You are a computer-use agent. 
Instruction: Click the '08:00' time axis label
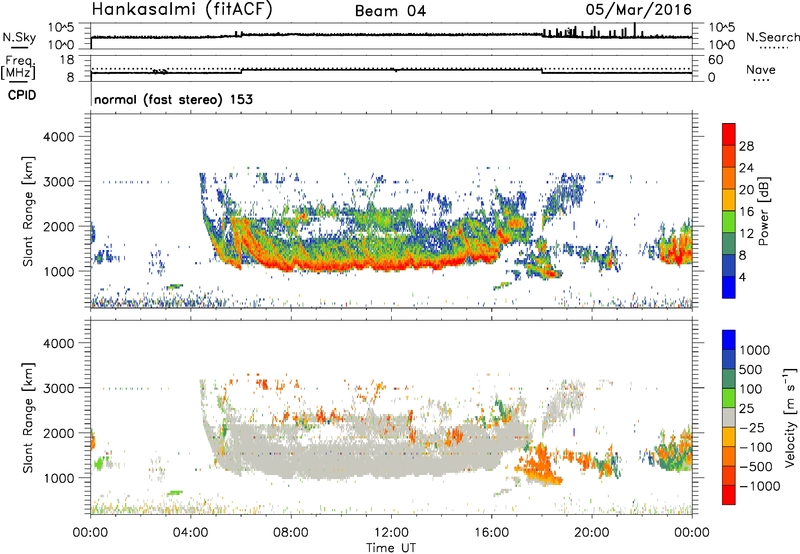291,533
